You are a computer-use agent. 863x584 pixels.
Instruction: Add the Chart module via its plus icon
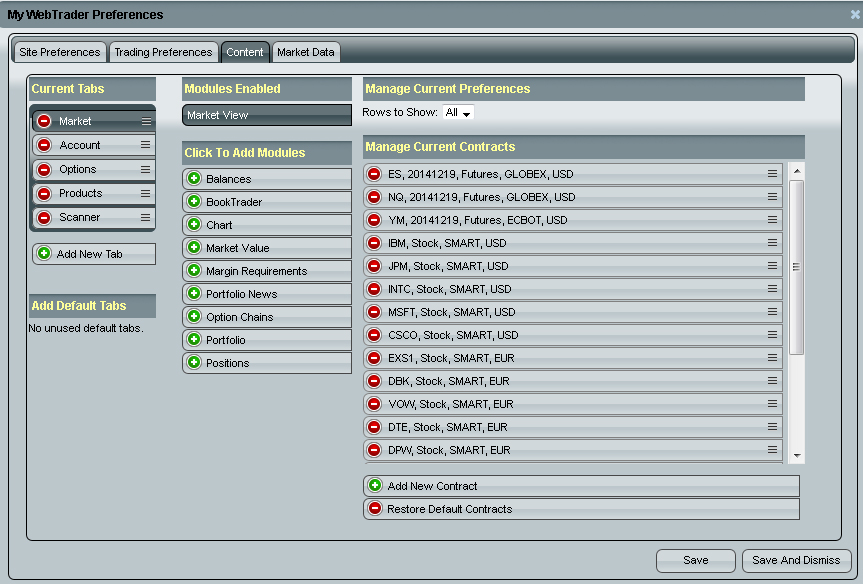(194, 225)
